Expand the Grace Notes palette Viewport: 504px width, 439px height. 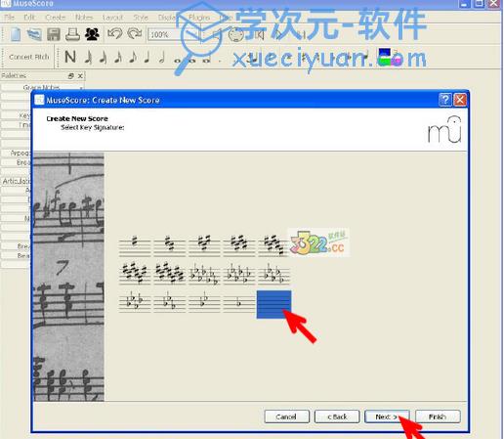click(x=42, y=87)
